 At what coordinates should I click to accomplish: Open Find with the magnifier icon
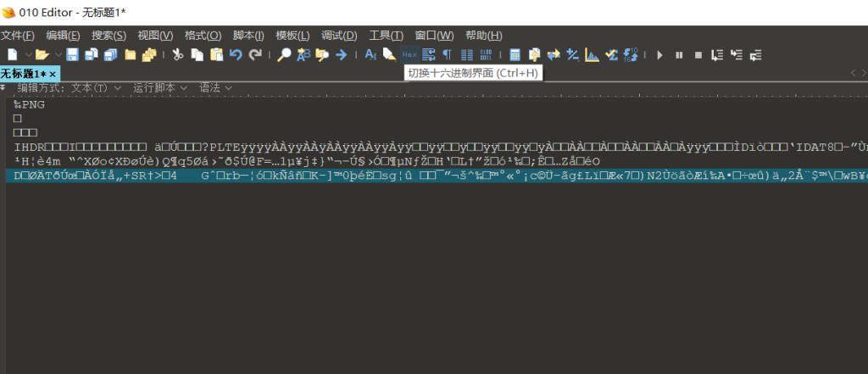click(285, 54)
